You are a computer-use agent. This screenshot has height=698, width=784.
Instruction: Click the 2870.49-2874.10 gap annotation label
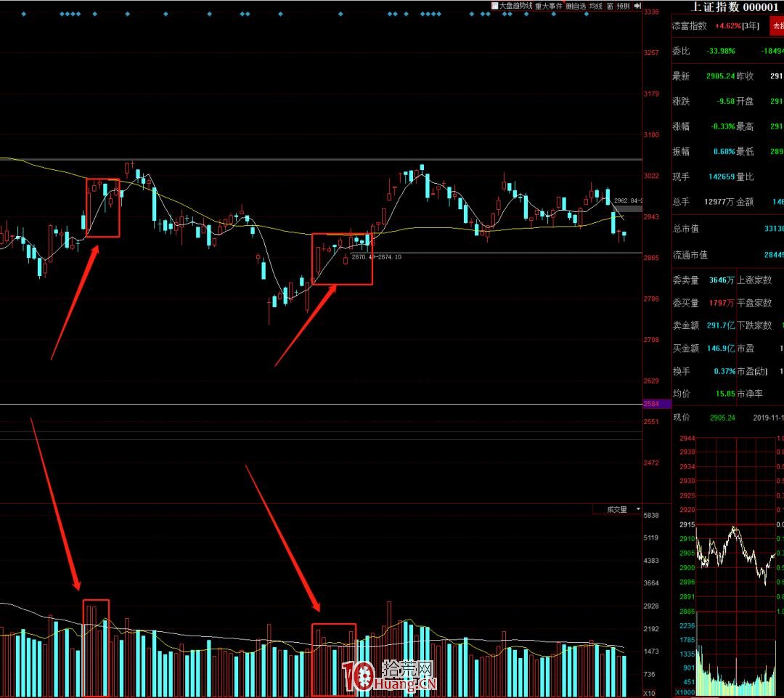pyautogui.click(x=376, y=257)
